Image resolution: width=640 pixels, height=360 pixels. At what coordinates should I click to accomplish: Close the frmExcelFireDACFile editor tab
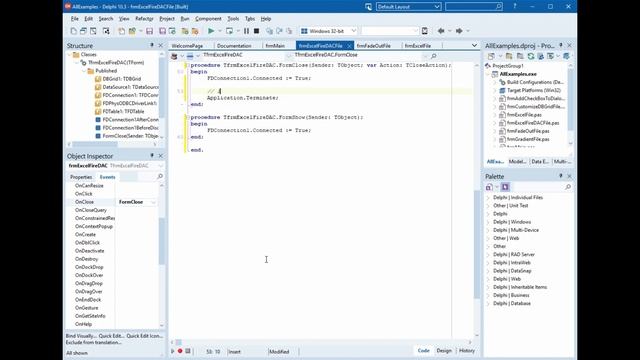coord(349,46)
